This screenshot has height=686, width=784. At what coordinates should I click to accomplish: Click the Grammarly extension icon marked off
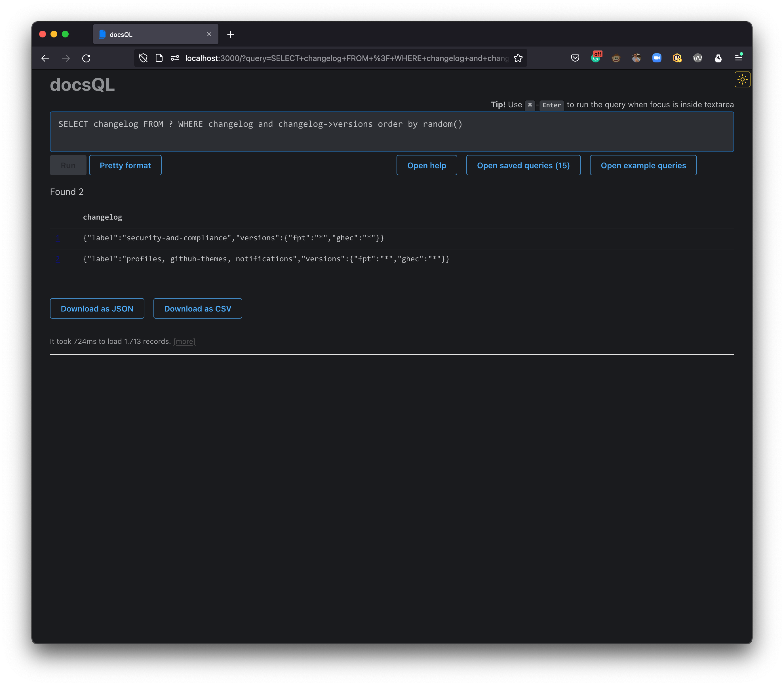[596, 58]
